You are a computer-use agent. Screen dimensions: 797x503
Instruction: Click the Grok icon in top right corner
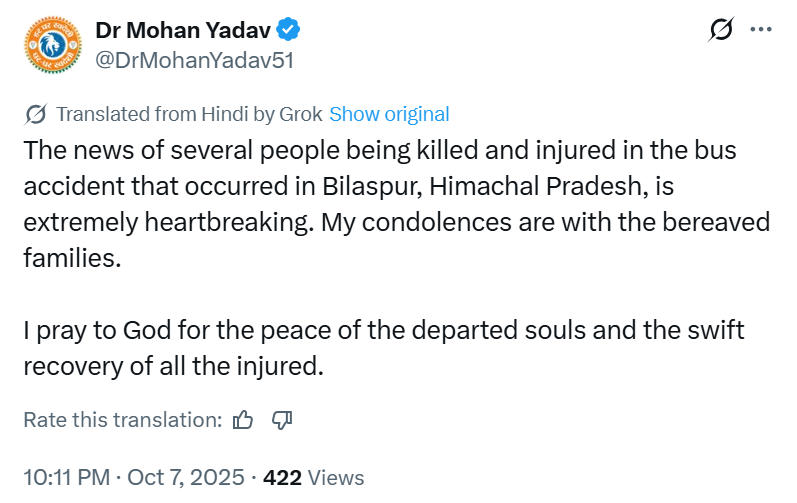[720, 32]
